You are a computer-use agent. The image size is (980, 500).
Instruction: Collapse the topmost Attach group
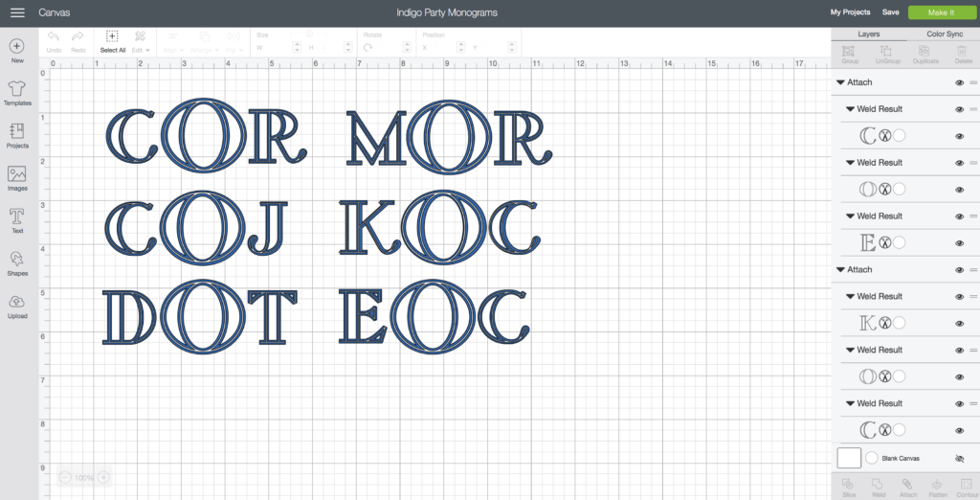840,82
